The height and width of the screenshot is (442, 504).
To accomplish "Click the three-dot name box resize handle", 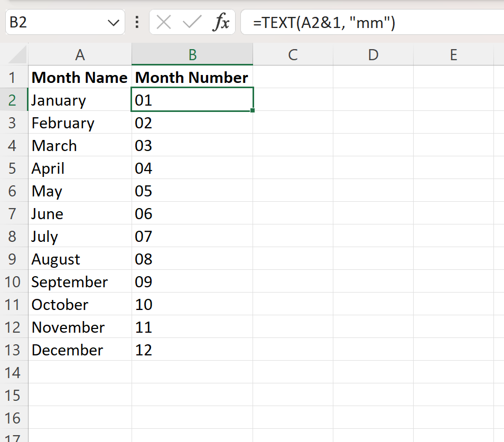I will [137, 23].
